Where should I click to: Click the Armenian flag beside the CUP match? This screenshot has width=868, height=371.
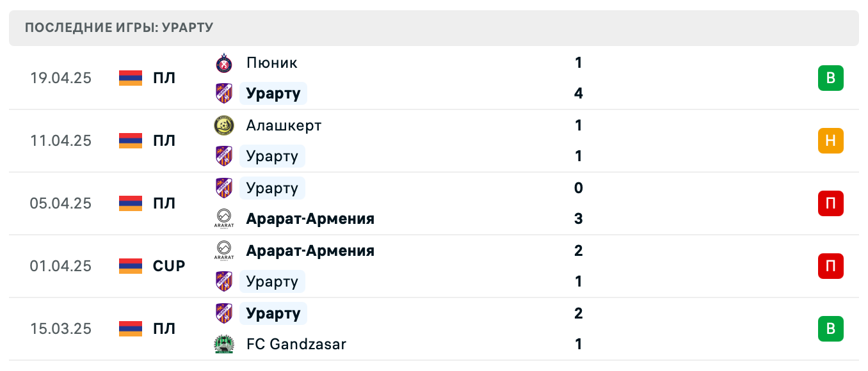(x=130, y=266)
